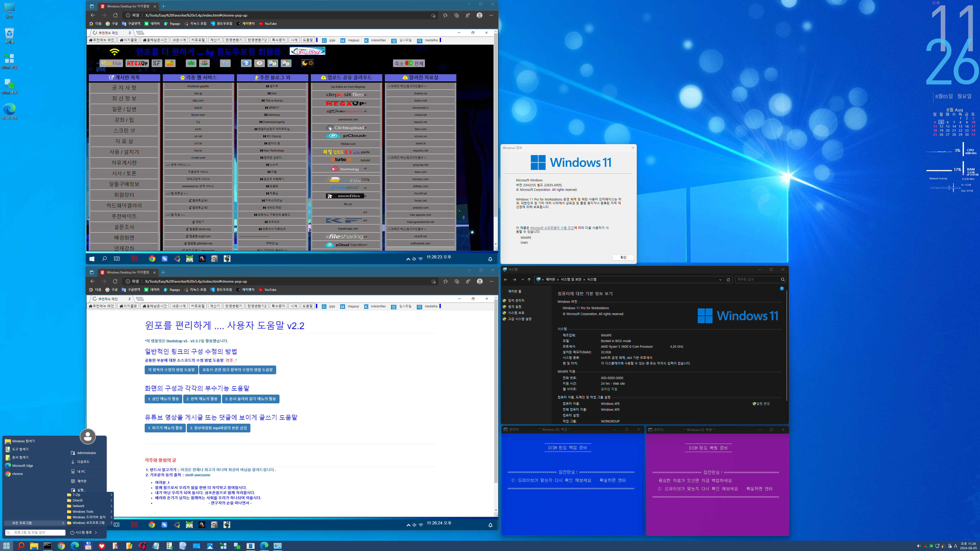
Task: Open 윈도우포럼 desktop shortcut
Action: (9, 111)
